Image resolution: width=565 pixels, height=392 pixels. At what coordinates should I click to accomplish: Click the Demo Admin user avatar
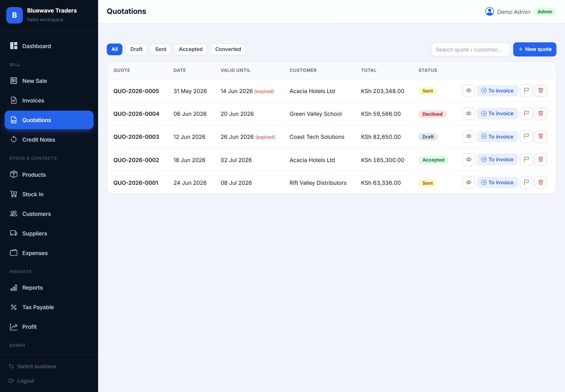point(489,12)
